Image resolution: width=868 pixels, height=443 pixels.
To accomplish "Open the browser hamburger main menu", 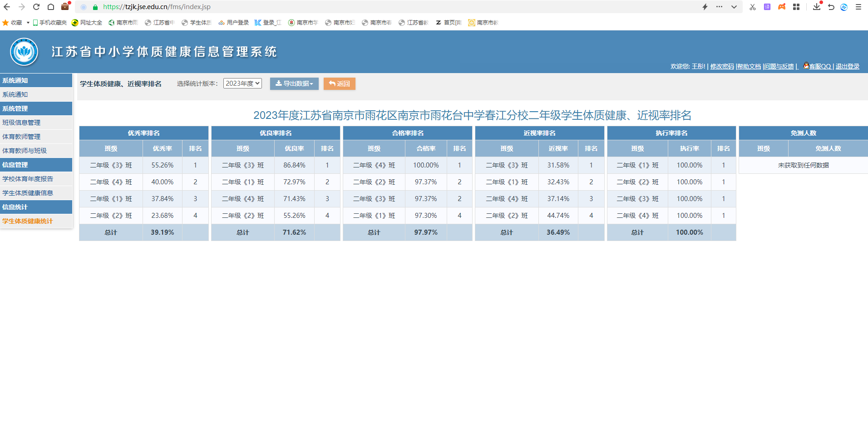I will tap(858, 7).
